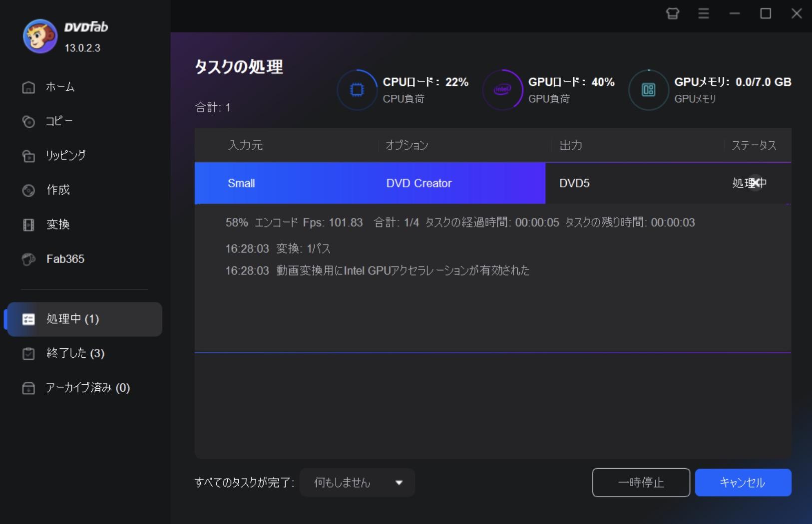Cancel the task with the X next to 処理中
Viewport: 812px width, 524px height.
click(756, 183)
